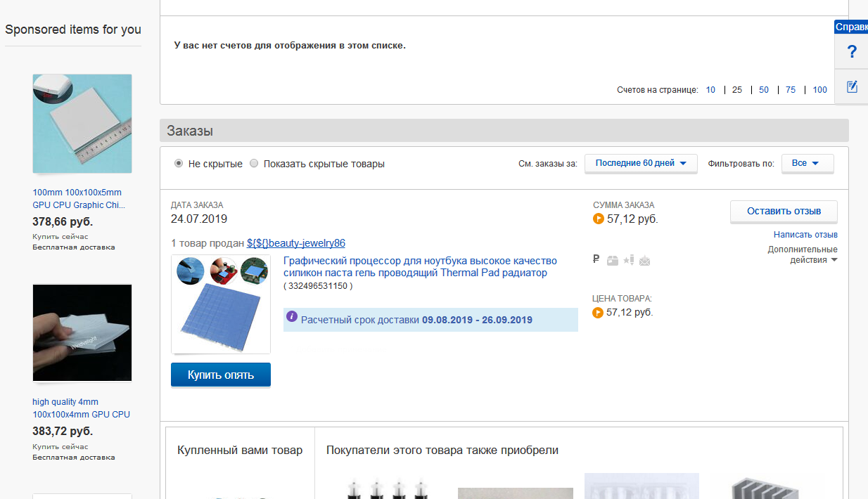This screenshot has width=868, height=499.
Task: Click the feedback received envelope icon
Action: (645, 260)
